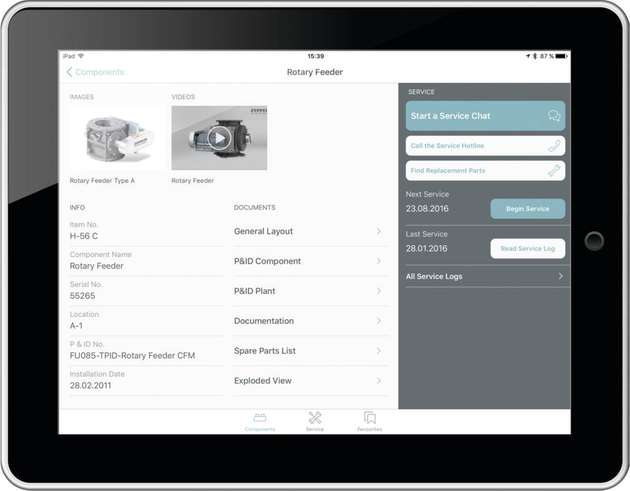This screenshot has width=630, height=491.
Task: Click Component Name value Rotary Feeder
Action: (96, 266)
